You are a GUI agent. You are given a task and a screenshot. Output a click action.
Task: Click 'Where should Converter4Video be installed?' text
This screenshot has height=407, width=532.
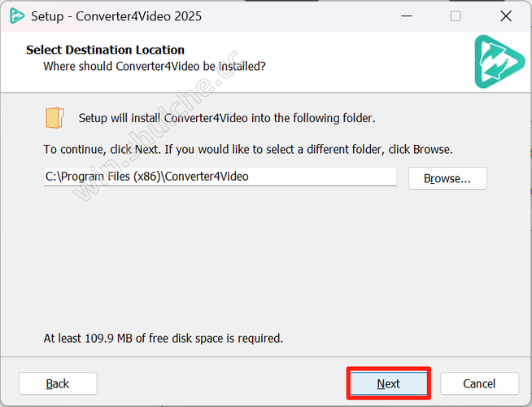pos(155,66)
